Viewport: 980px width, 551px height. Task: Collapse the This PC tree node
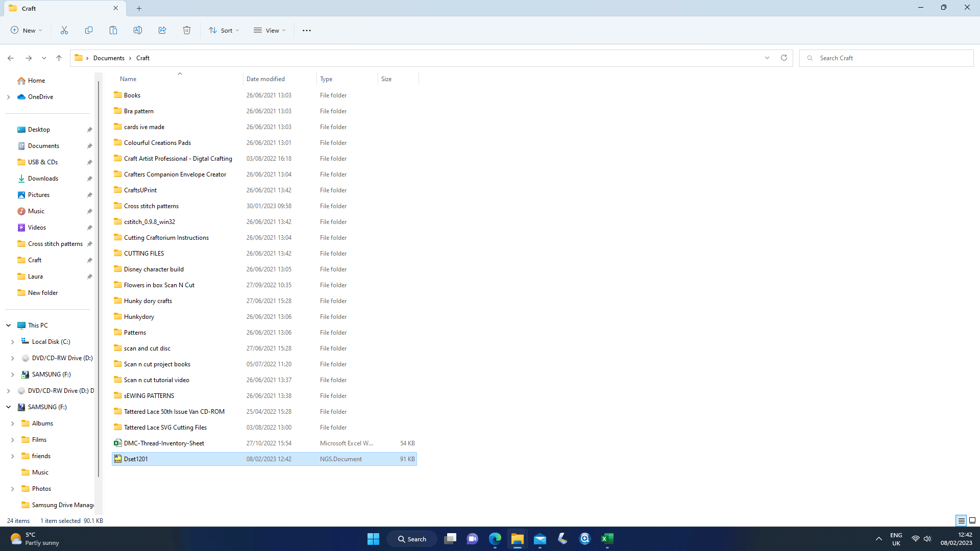pyautogui.click(x=9, y=325)
